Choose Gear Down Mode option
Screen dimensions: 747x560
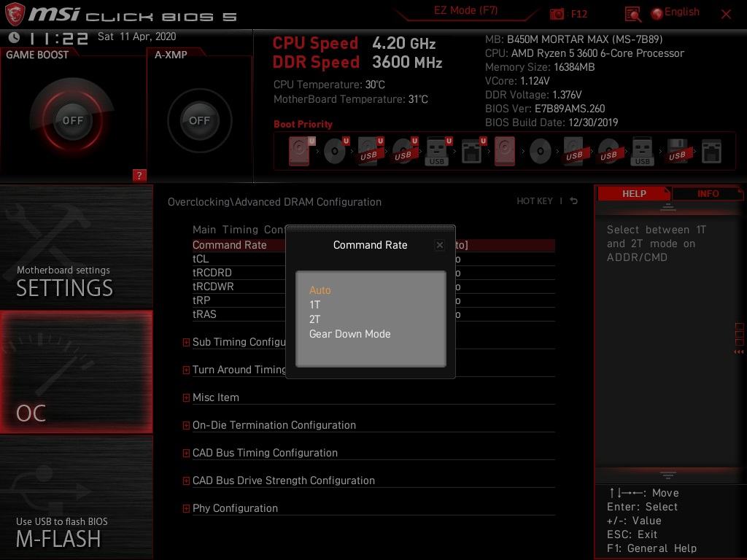point(349,334)
